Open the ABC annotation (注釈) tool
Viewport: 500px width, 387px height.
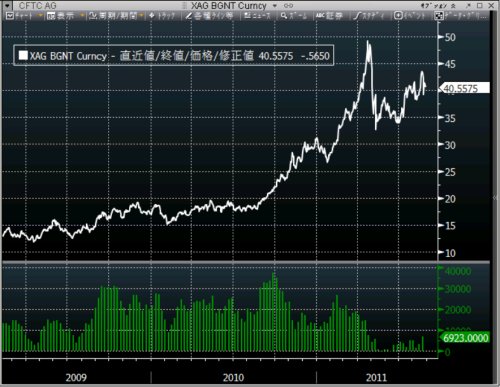pos(320,15)
